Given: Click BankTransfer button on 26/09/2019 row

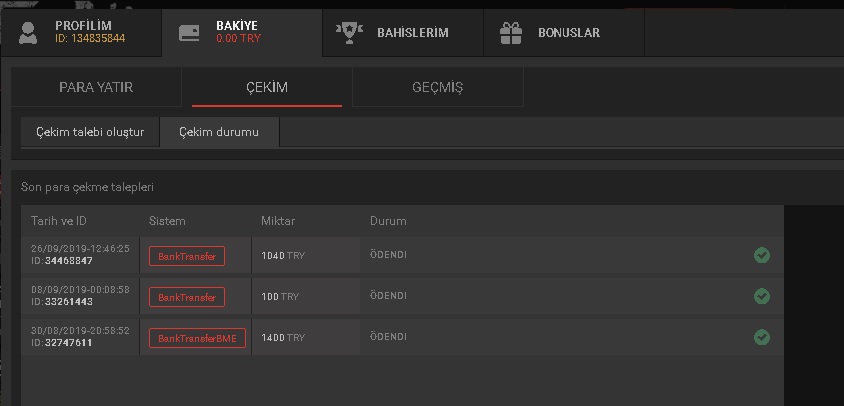Looking at the screenshot, I should coord(187,256).
